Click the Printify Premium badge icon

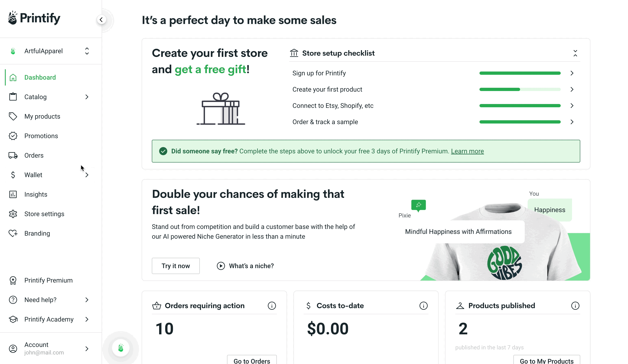(13, 280)
